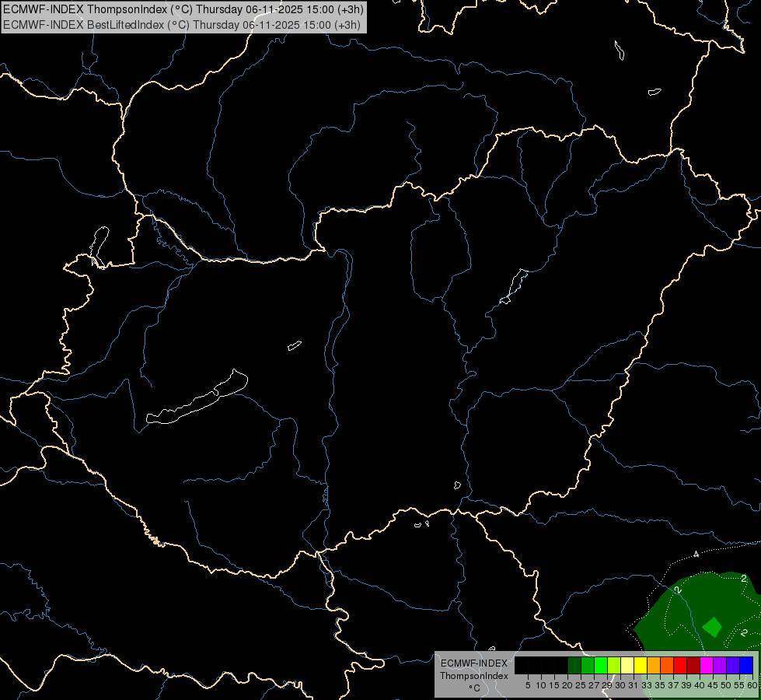Select the violet 50–55 legend swatch
Screen dimensions: 761x700
click(733, 665)
